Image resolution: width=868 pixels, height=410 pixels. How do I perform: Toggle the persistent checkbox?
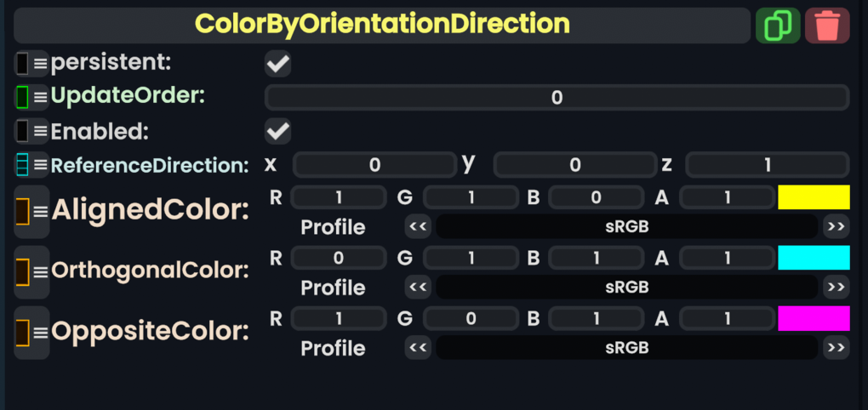coord(277,63)
